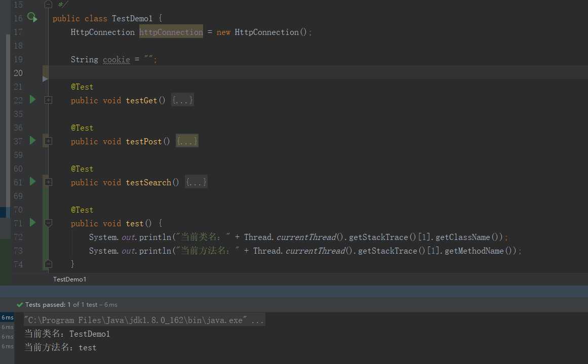588x364 pixels.
Task: Open the folded {...} placeholder after testSearch()
Action: point(196,182)
